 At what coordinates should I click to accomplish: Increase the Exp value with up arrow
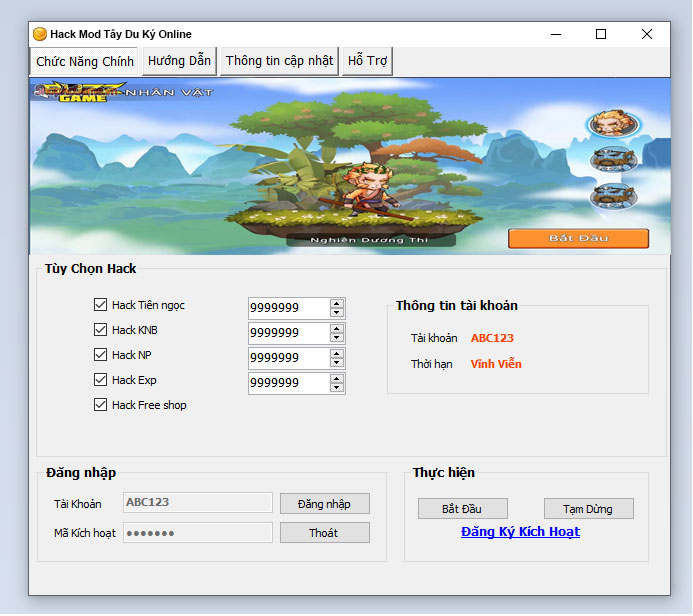[x=337, y=379]
